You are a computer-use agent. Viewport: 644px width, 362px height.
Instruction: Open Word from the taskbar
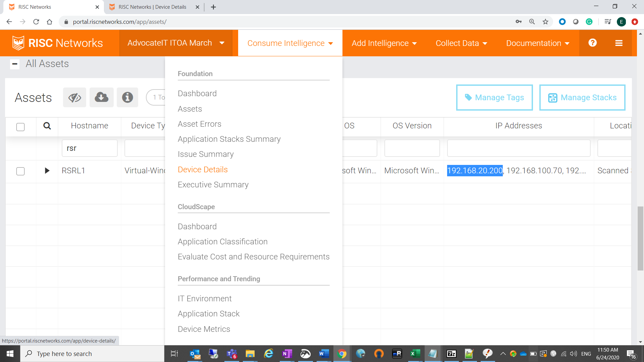coord(324,354)
